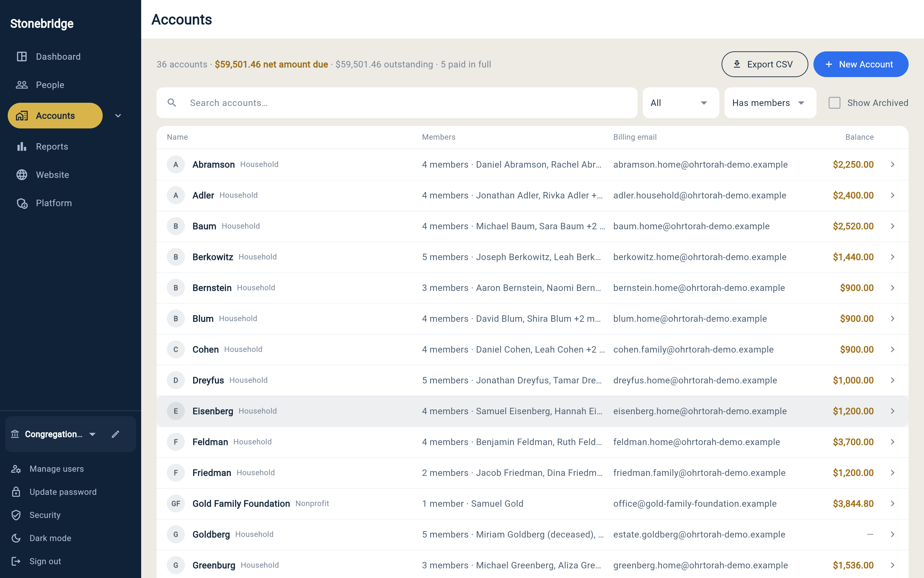Click the People icon in sidebar
The image size is (924, 578).
pyautogui.click(x=22, y=85)
